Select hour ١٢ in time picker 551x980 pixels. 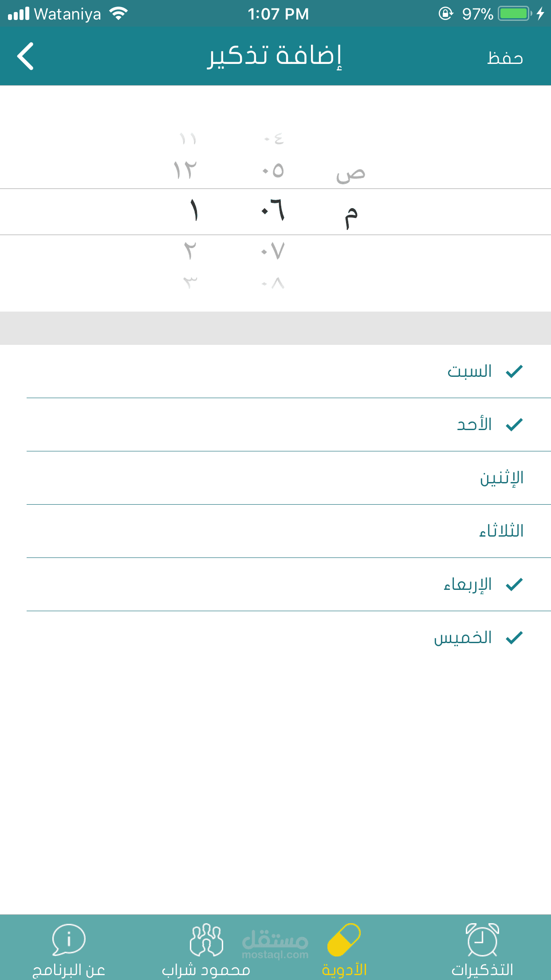185,170
